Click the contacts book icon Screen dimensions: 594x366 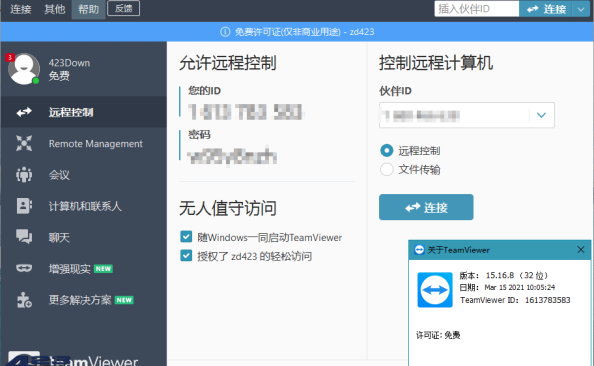tap(24, 206)
